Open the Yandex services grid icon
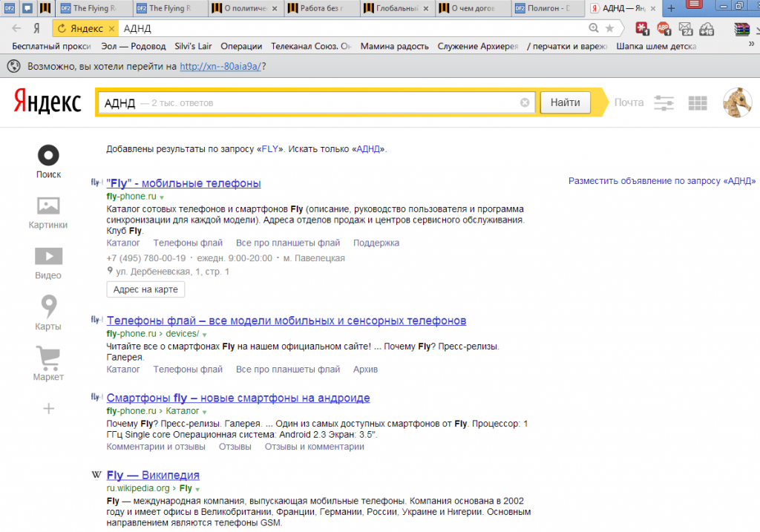 click(698, 102)
